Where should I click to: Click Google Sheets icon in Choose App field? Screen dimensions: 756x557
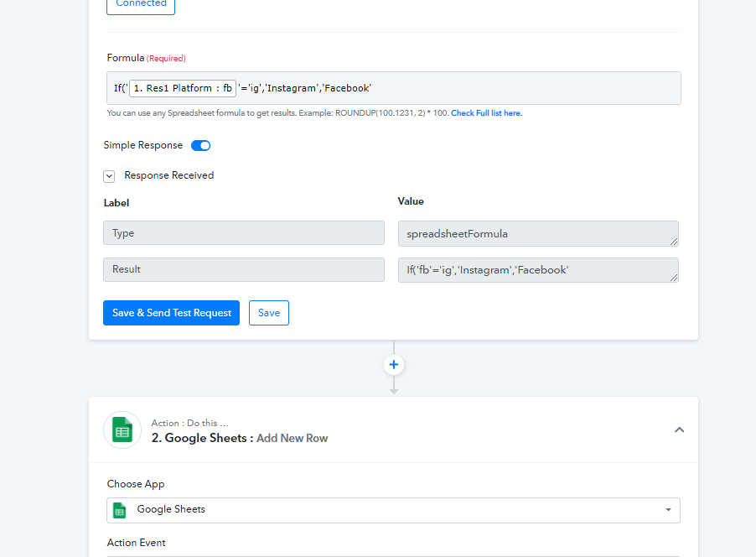pos(119,510)
